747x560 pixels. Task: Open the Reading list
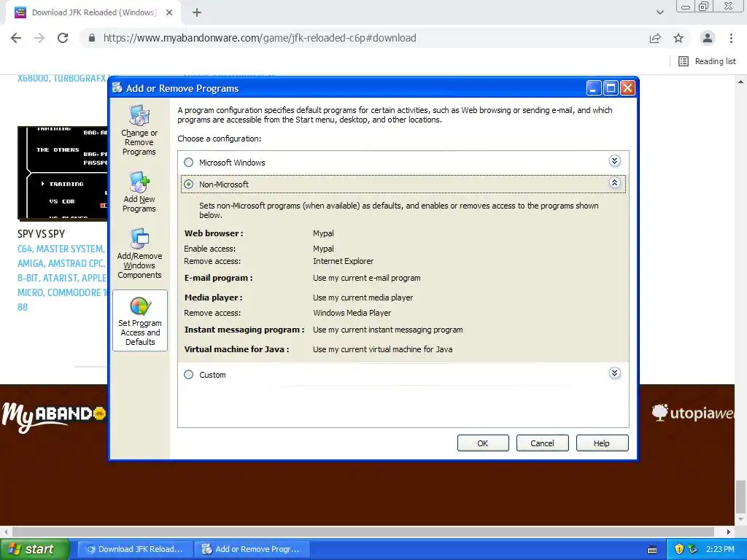(x=707, y=61)
